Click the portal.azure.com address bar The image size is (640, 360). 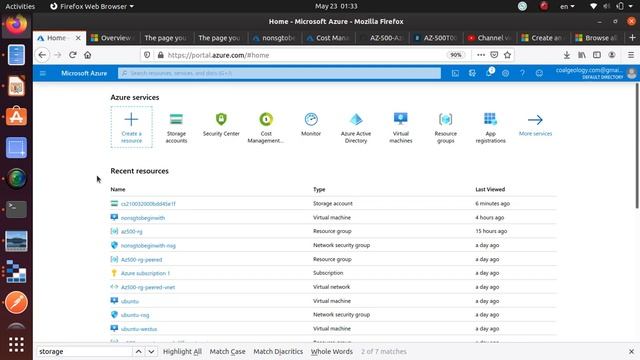302,55
